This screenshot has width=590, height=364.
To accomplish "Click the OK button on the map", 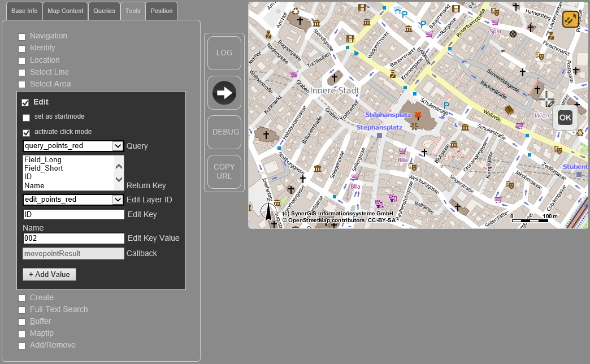I will (565, 118).
